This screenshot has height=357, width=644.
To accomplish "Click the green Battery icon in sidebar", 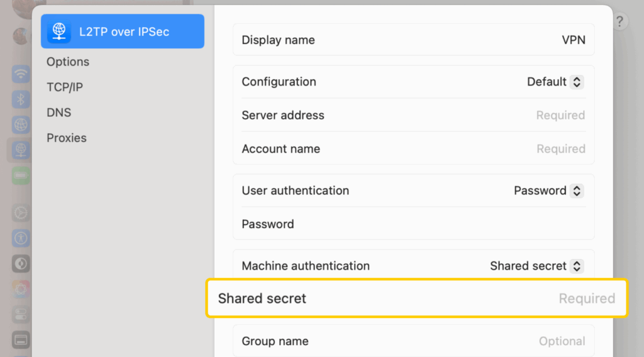I will point(21,175).
